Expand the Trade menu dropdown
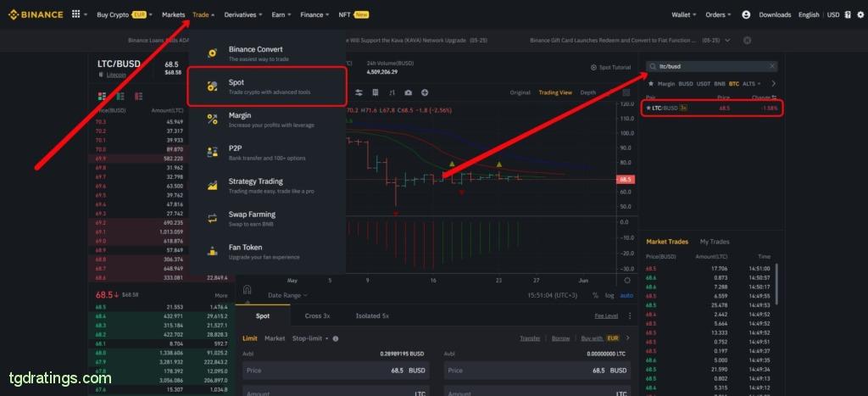 [x=203, y=15]
